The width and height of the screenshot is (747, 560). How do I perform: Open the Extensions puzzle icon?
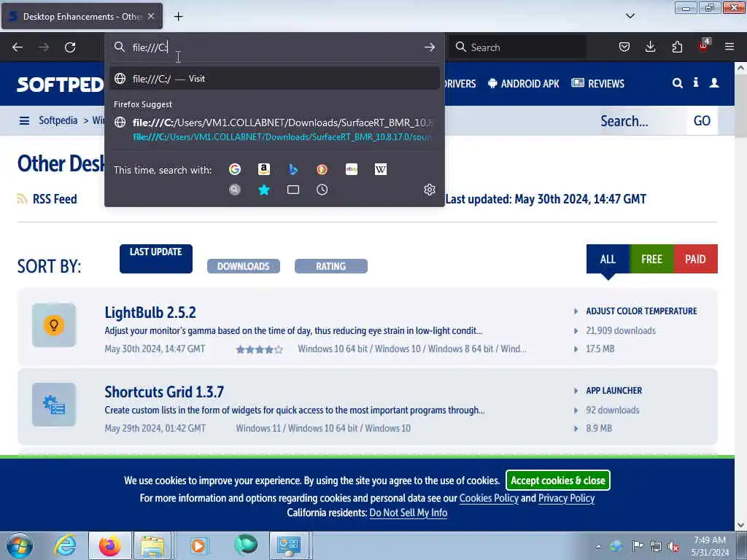tap(677, 47)
